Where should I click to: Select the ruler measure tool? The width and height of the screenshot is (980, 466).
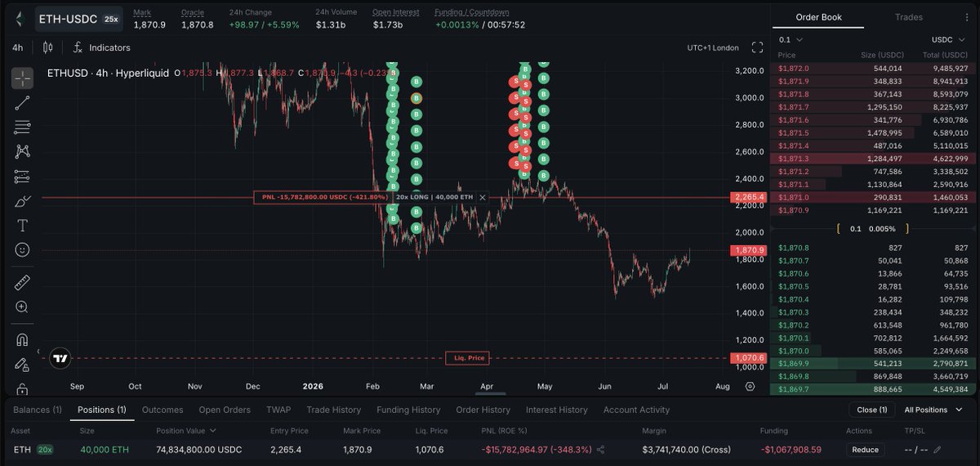click(22, 283)
